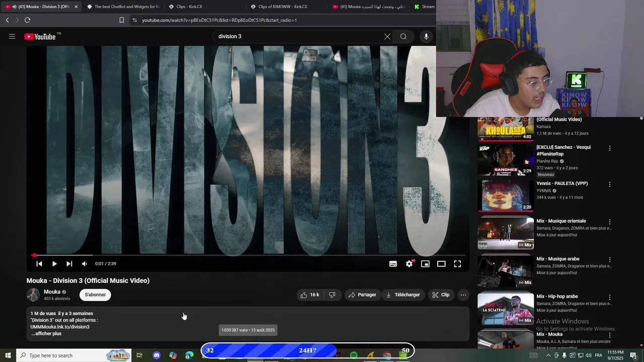Open options menu for Yvnnis - PAULETA video
The image size is (644, 362).
pos(610,185)
